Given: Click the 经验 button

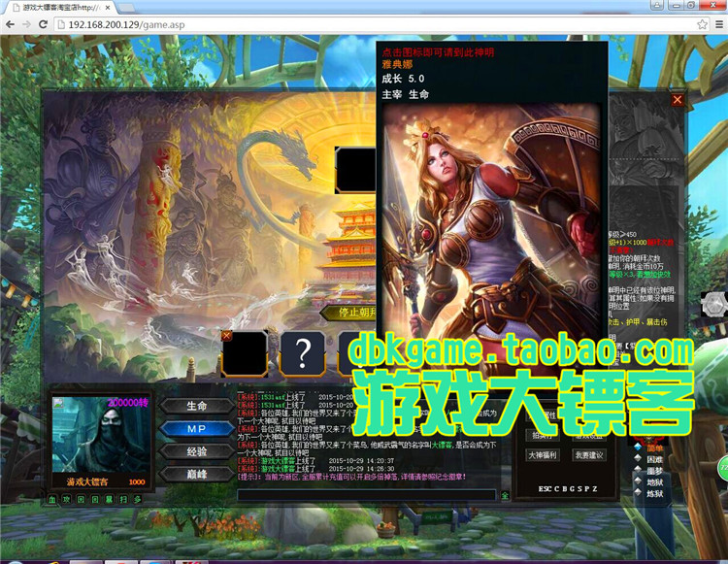Looking at the screenshot, I should pyautogui.click(x=197, y=451).
